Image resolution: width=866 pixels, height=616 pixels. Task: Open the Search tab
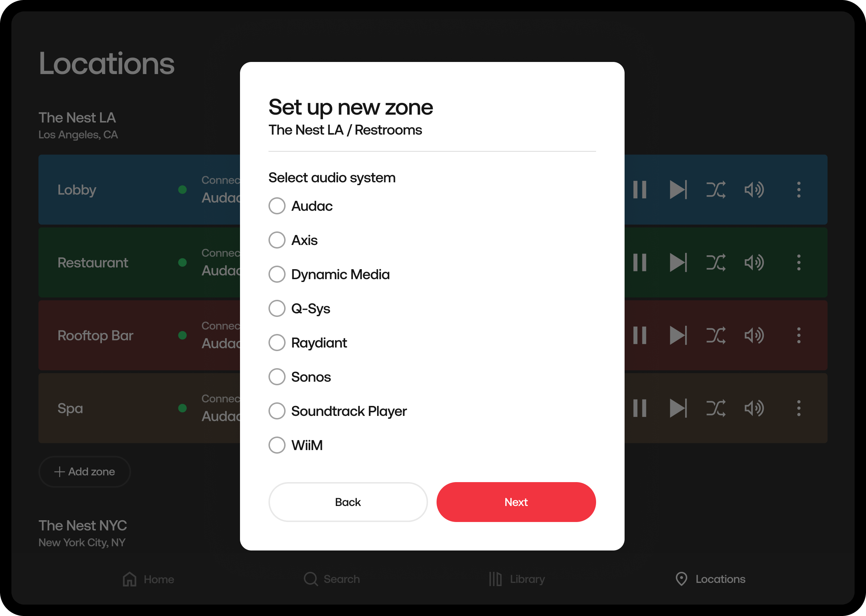click(x=332, y=579)
